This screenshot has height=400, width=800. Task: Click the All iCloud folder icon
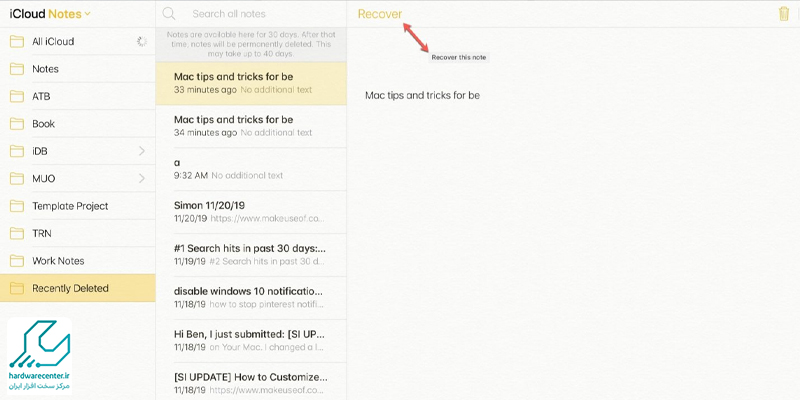[x=17, y=41]
